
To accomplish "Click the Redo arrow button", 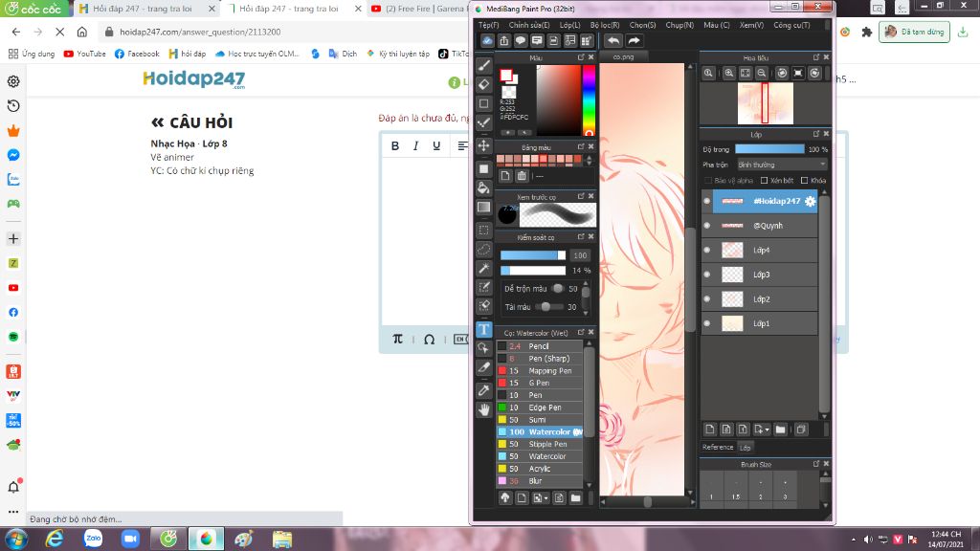I will click(x=634, y=40).
